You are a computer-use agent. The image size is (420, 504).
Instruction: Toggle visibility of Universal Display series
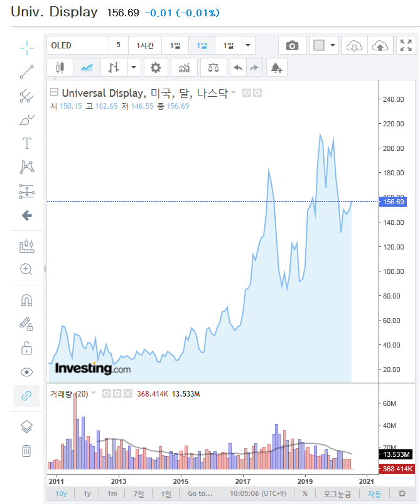pyautogui.click(x=246, y=93)
